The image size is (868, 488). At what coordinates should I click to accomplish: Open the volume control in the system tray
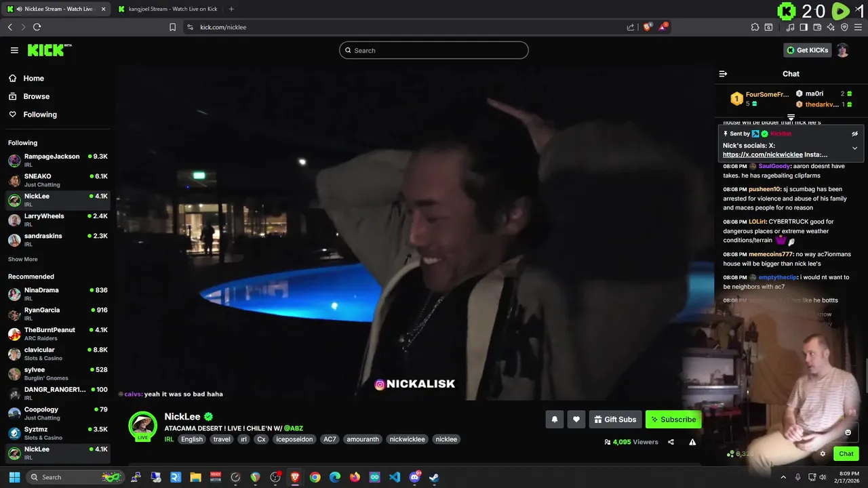(823, 477)
